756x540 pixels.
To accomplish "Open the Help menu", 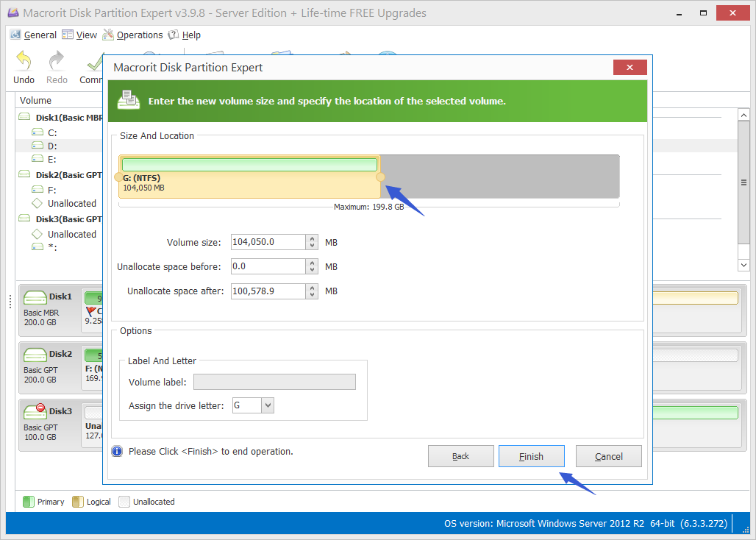I will tap(184, 35).
